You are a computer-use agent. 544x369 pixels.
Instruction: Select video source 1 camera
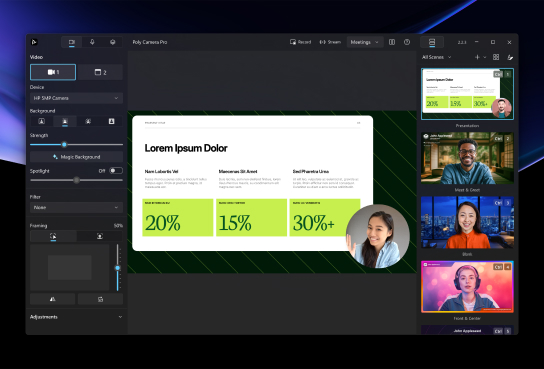(x=53, y=72)
